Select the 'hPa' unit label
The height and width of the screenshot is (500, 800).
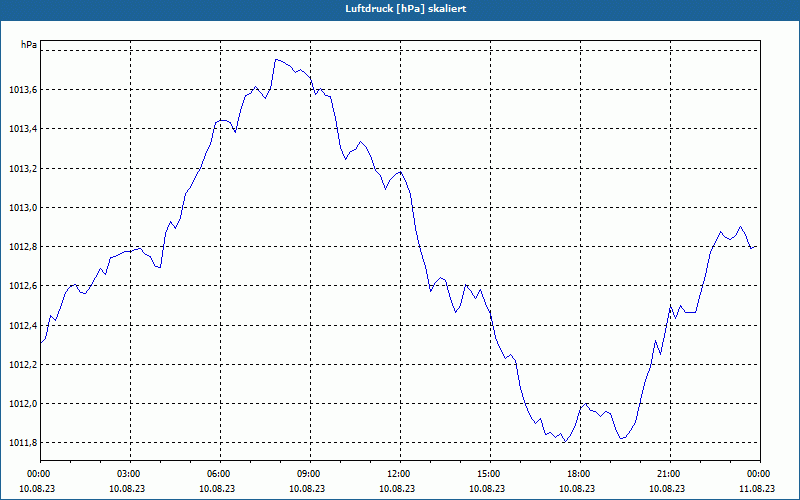tap(29, 45)
